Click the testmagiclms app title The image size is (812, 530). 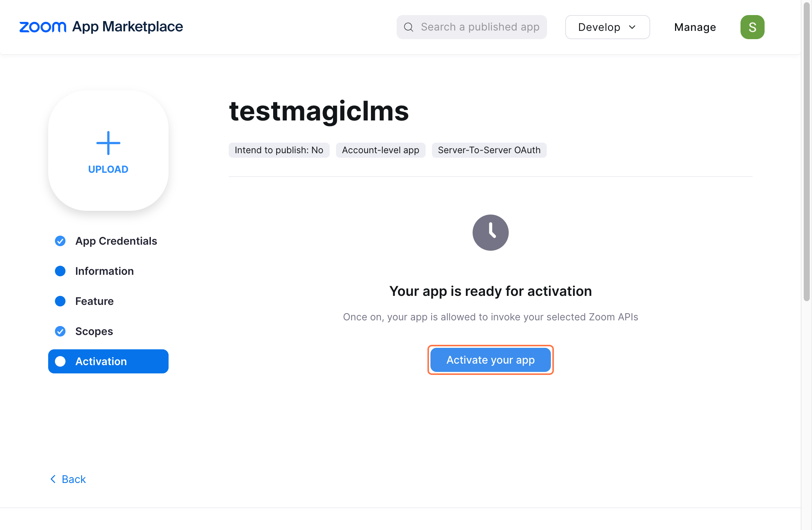coord(319,111)
